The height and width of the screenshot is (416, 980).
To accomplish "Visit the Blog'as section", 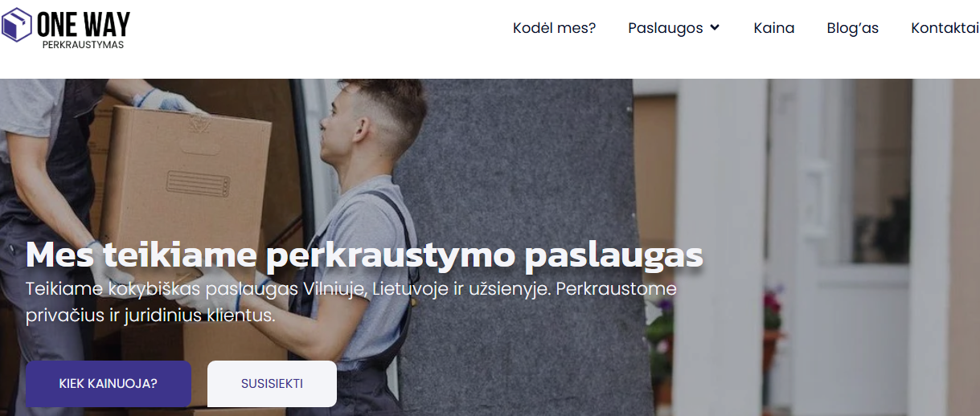I will click(x=852, y=28).
